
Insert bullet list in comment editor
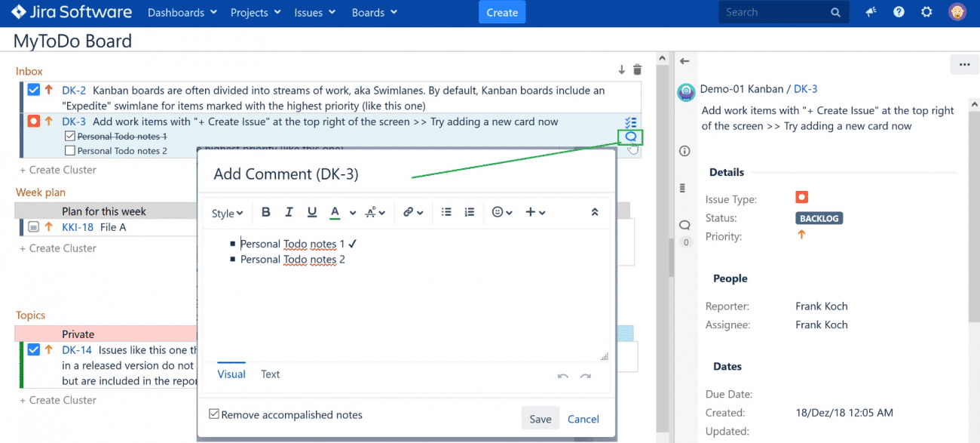pos(446,213)
